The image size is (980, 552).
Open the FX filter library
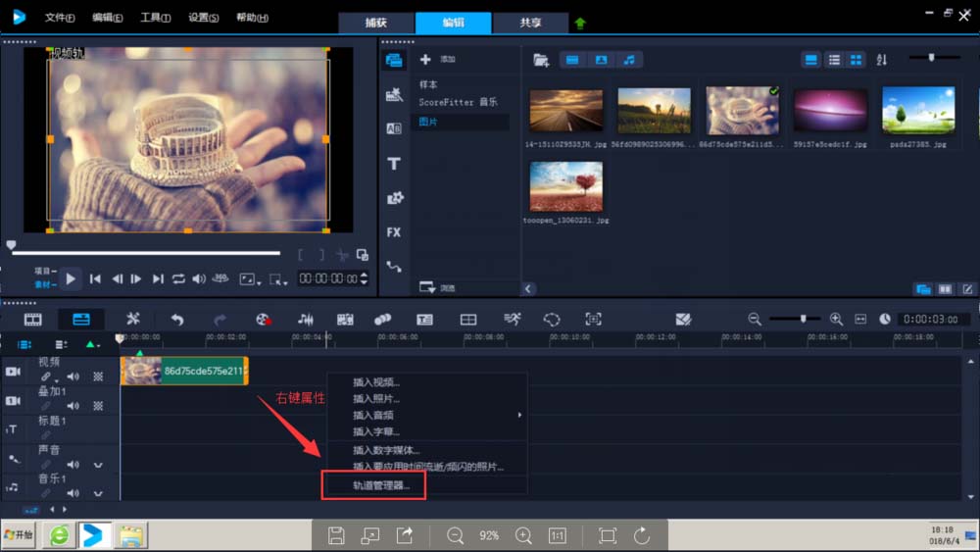(x=394, y=232)
